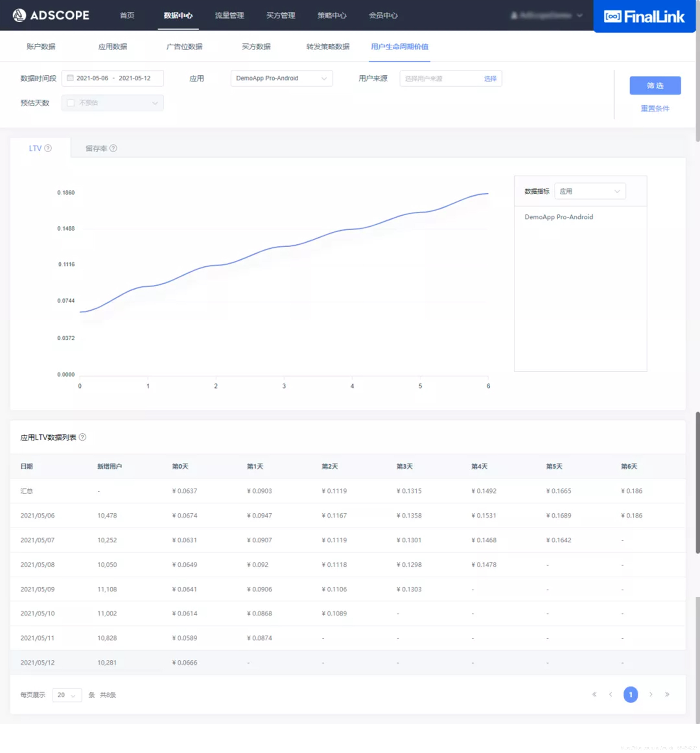Toggle the 不预估 checkbox
Viewport: 700px width, 753px height.
click(71, 103)
